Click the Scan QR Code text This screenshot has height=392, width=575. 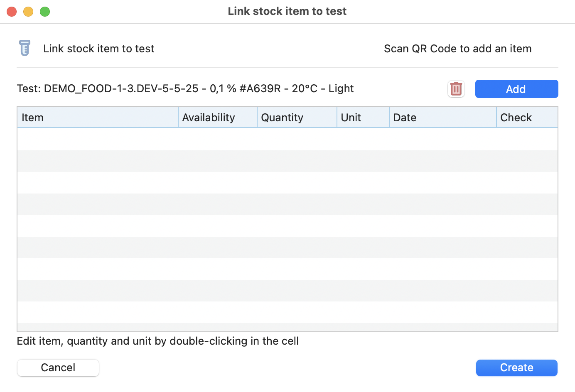pyautogui.click(x=457, y=49)
